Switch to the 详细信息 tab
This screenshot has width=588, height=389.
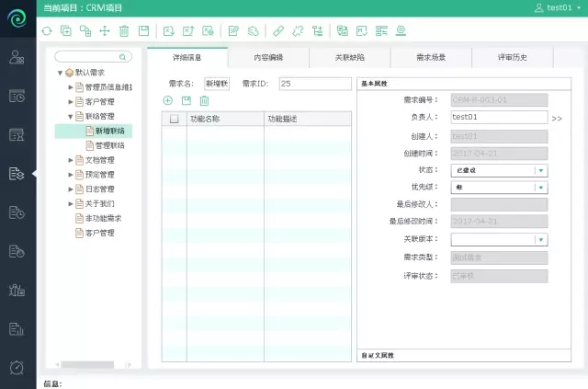187,57
